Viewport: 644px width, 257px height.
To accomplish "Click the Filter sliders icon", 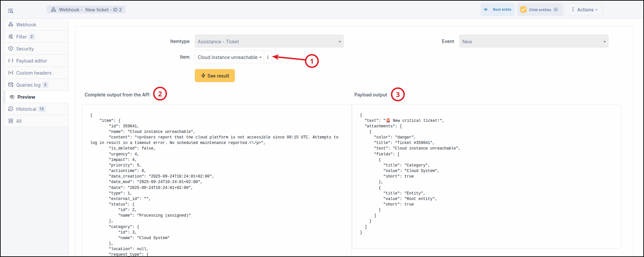I will click(11, 36).
